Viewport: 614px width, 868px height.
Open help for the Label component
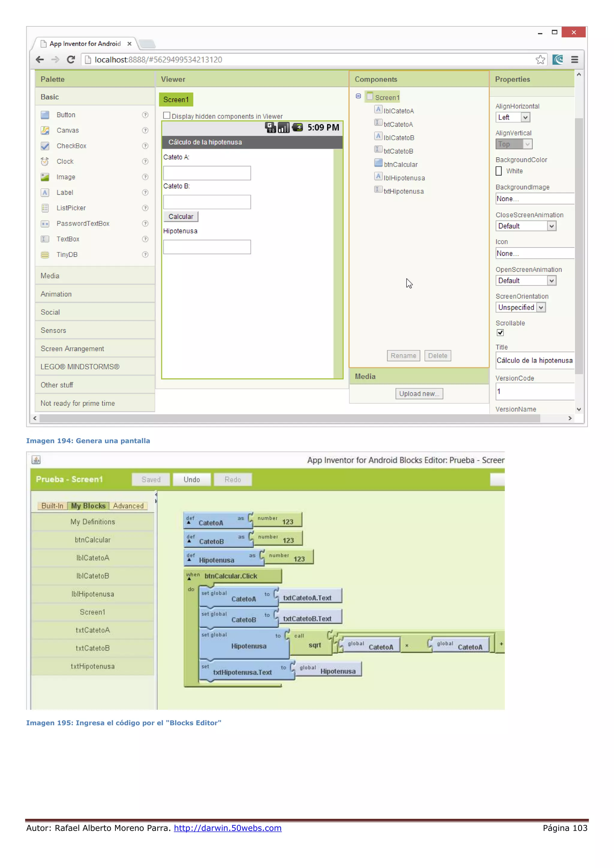click(145, 192)
